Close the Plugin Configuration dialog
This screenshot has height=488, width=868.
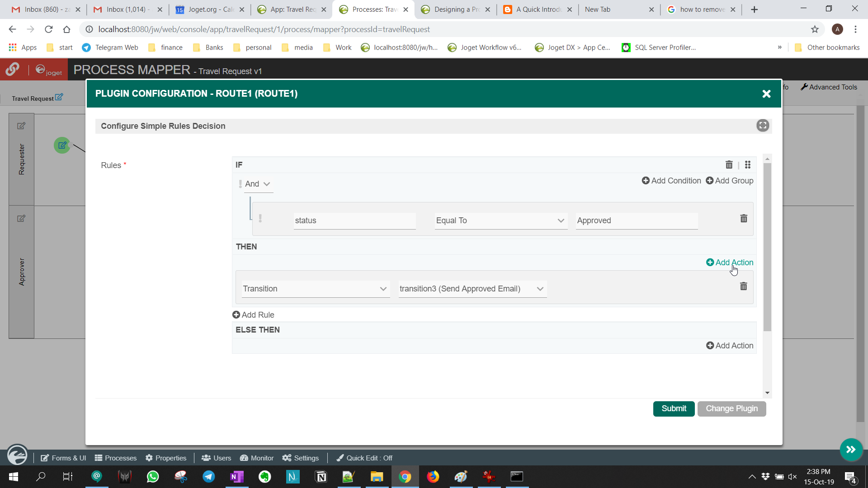click(766, 94)
